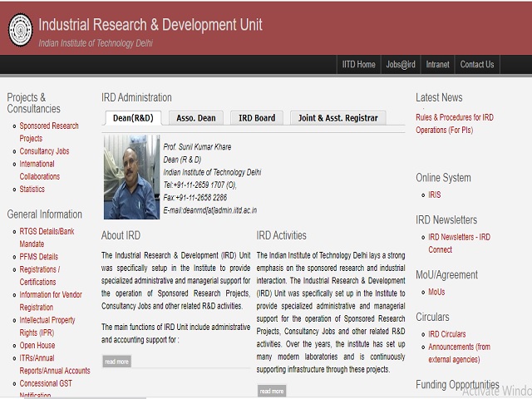Open Sponsored Research Projects link
This screenshot has width=532, height=399.
49,132
